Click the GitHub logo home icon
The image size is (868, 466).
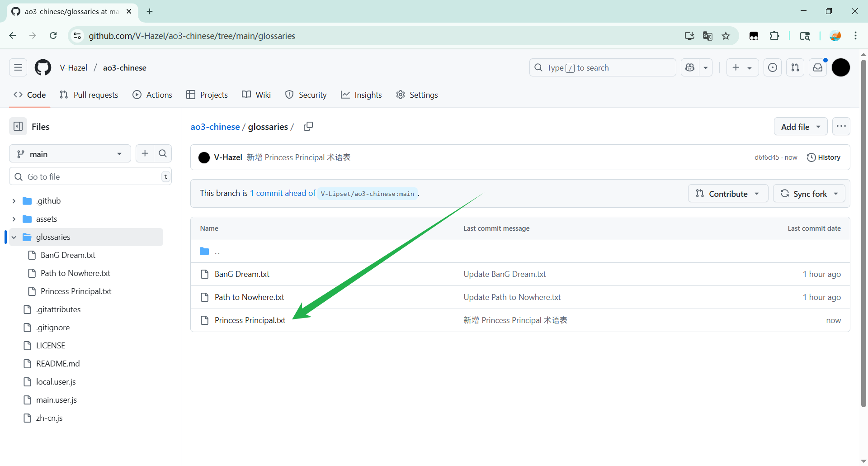click(43, 68)
